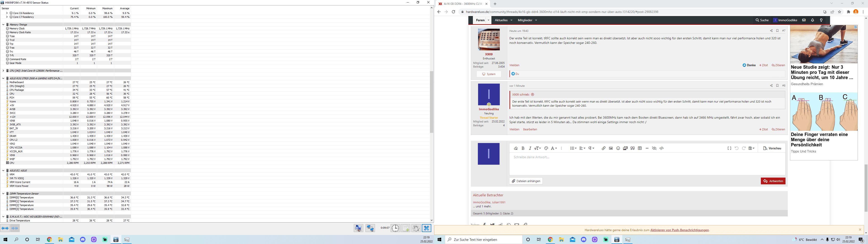Toggle bold formatting in reply editor

tap(523, 148)
